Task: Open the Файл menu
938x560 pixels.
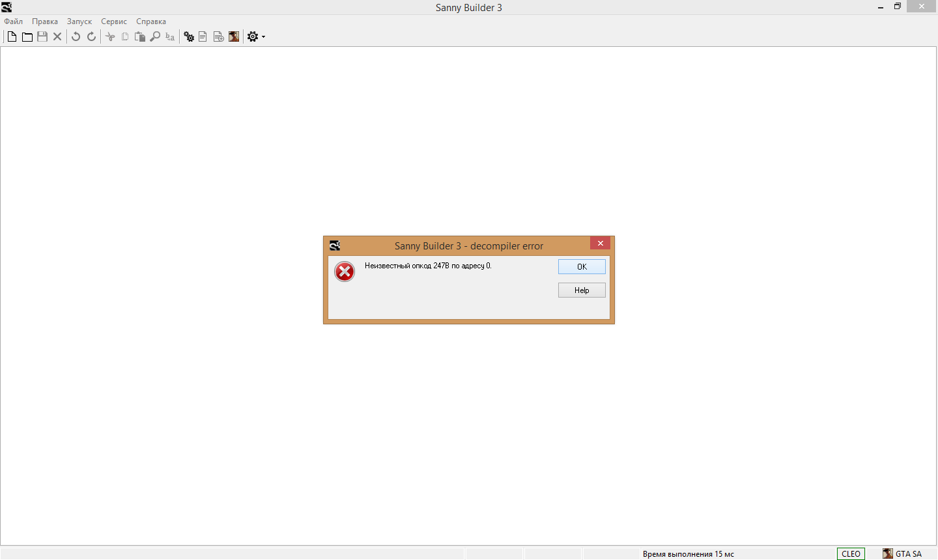Action: (x=13, y=21)
